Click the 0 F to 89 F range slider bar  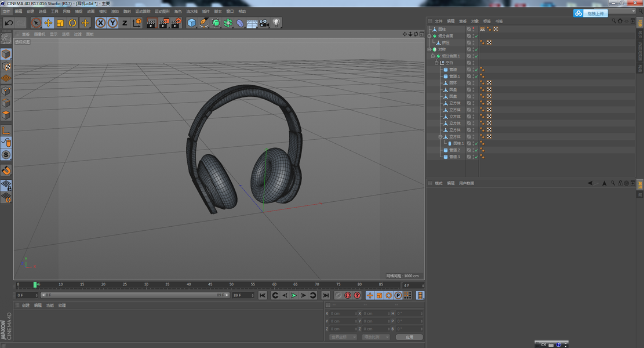point(135,295)
